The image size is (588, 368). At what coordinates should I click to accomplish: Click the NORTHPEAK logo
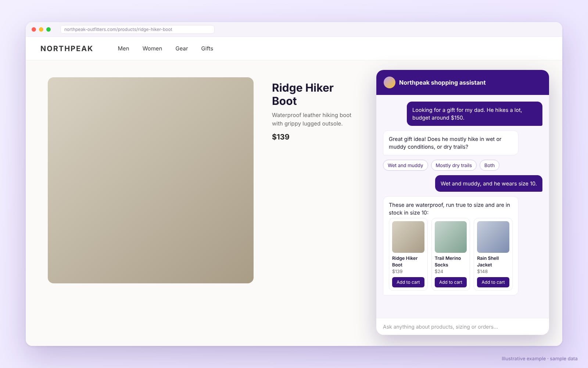click(67, 49)
